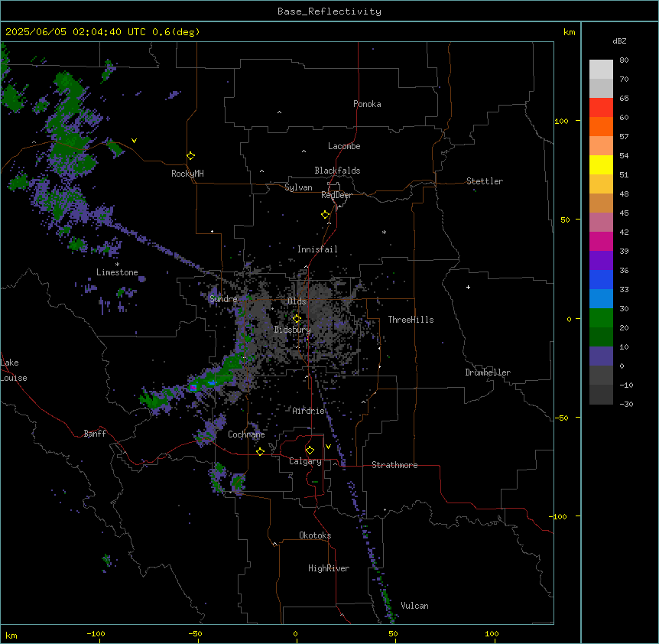Click the ThreeHills label
The height and width of the screenshot is (644, 659).
coord(411,320)
